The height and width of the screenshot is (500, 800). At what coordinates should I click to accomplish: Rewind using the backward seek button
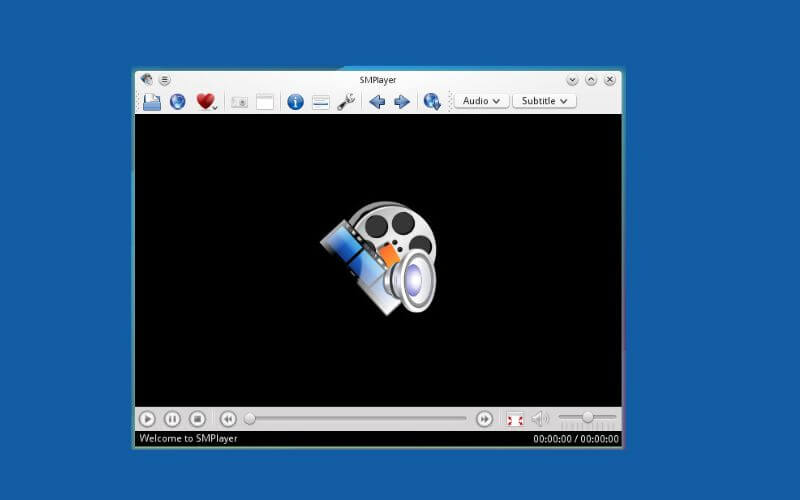[228, 419]
